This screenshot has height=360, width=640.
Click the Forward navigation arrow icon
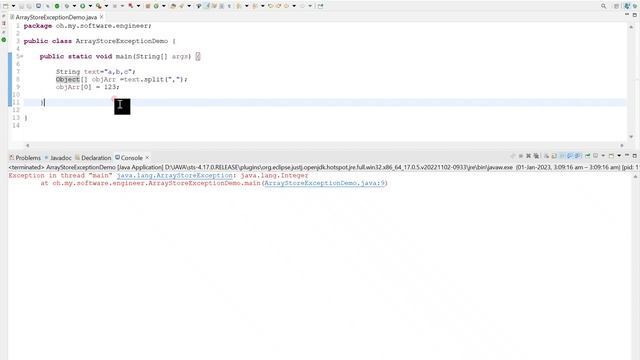(x=302, y=6)
